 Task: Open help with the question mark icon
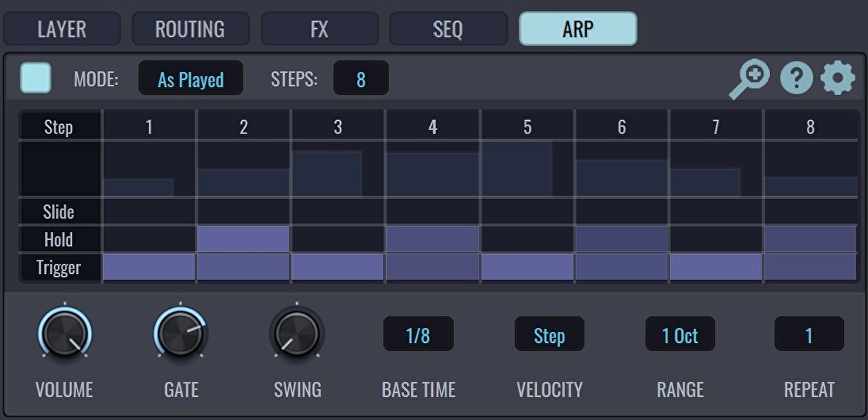coord(796,78)
